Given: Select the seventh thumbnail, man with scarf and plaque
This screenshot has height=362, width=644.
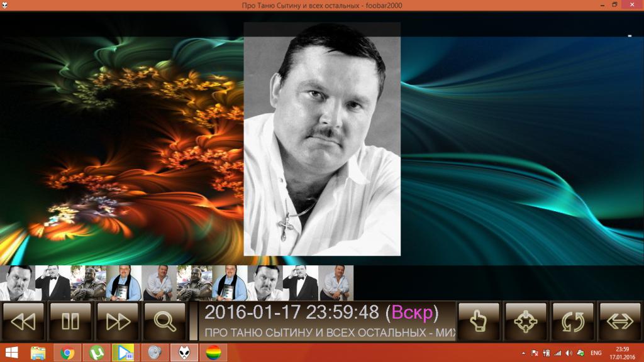Looking at the screenshot, I should coord(230,283).
